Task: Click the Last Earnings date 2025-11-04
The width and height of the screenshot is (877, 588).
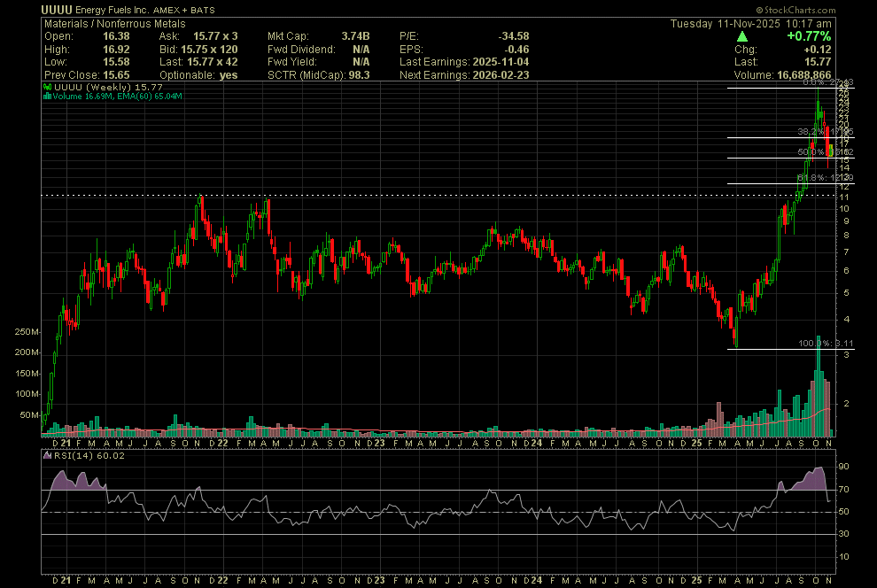Action: (x=501, y=62)
